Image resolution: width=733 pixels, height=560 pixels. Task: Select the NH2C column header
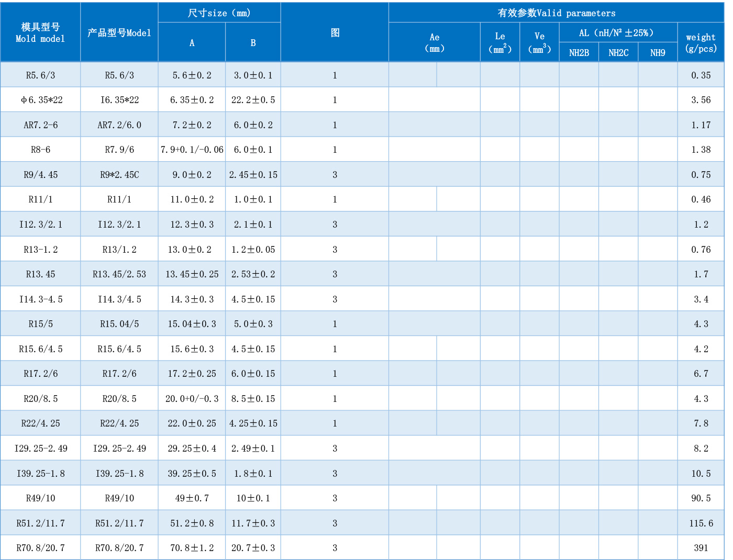(x=618, y=52)
